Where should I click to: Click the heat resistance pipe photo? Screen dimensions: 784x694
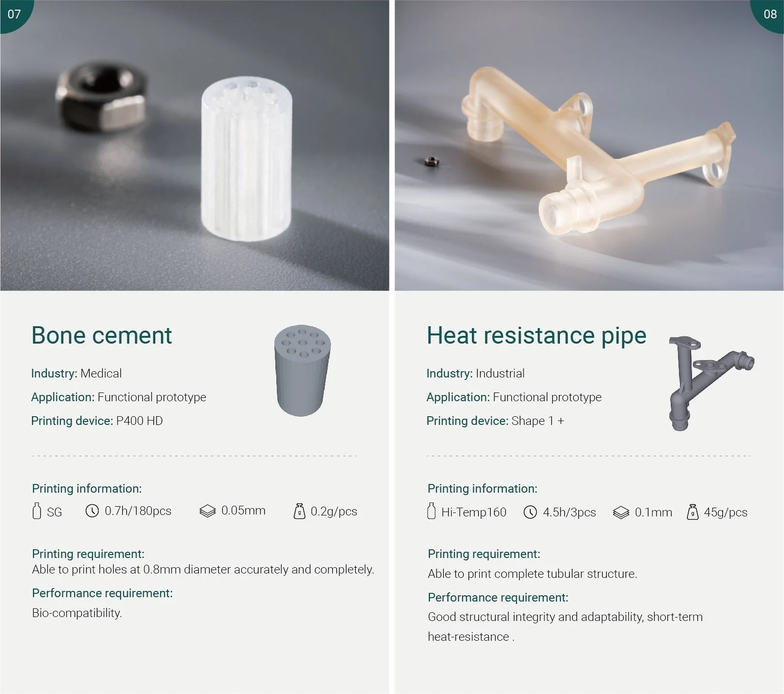(x=589, y=145)
